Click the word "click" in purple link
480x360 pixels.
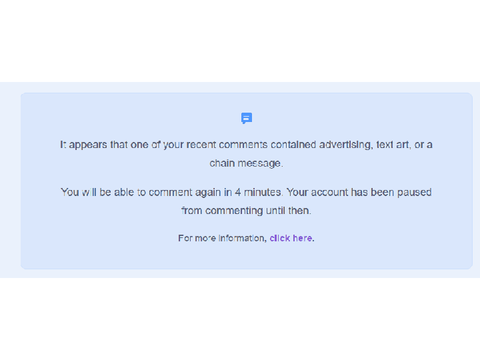[280, 238]
